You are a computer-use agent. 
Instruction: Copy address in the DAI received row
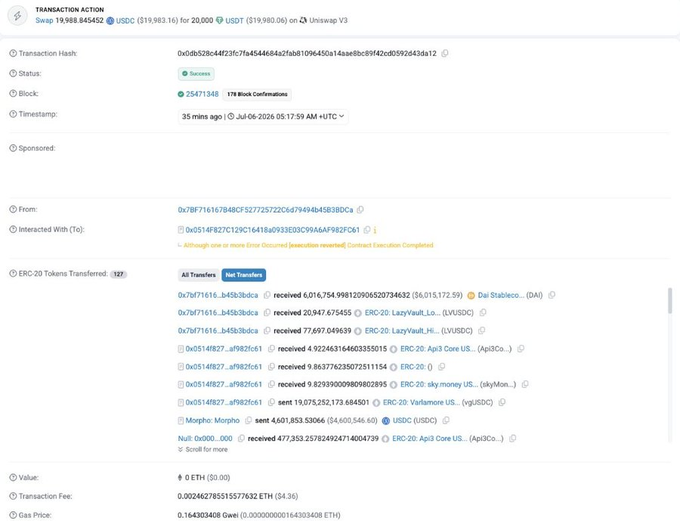267,295
